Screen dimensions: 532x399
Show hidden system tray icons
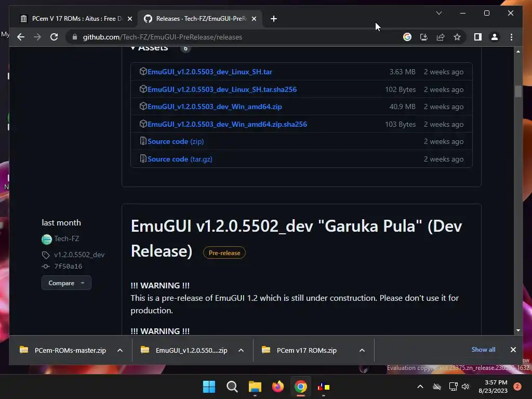tap(420, 387)
